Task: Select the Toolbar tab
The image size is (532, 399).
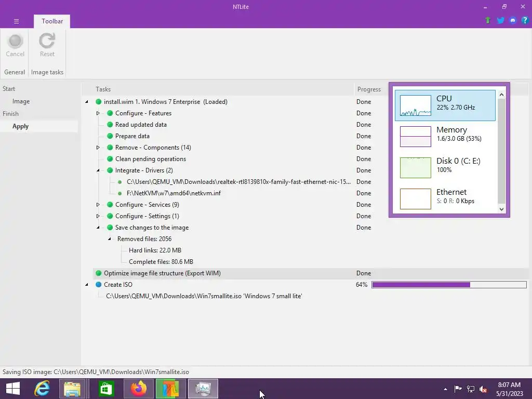Action: [x=52, y=21]
